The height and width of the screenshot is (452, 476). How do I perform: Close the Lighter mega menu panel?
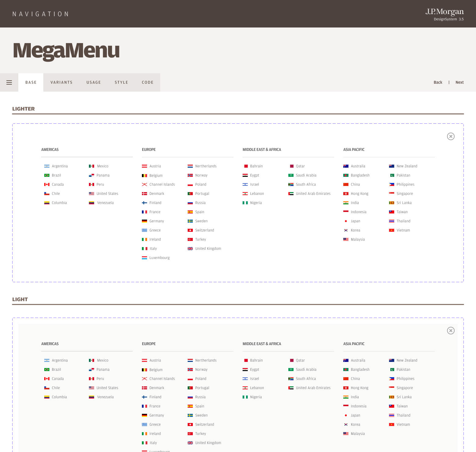[451, 136]
